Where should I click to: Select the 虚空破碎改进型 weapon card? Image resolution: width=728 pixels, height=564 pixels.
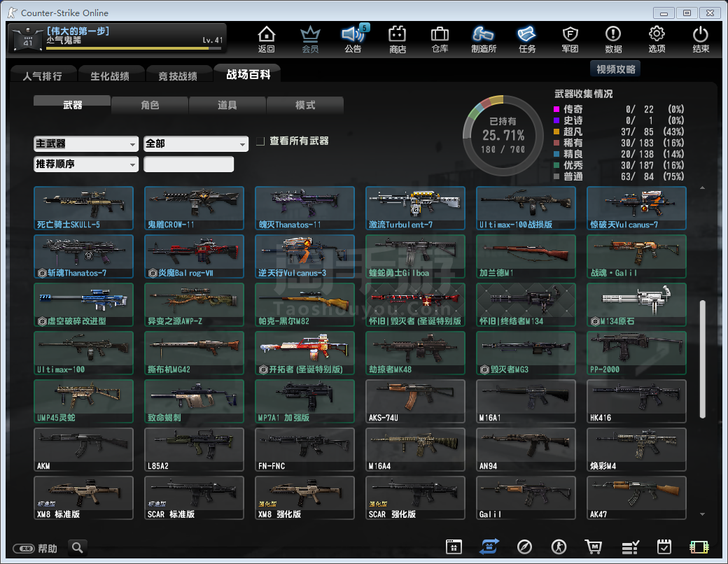[x=83, y=304]
